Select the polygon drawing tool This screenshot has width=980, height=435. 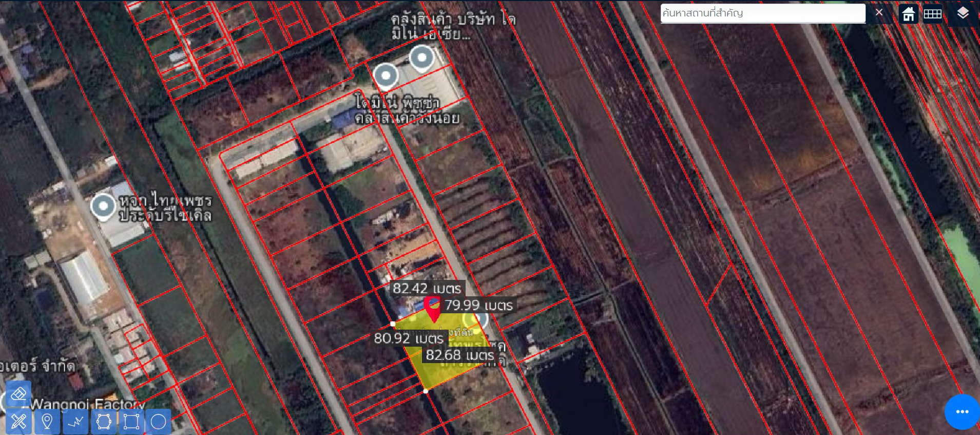(x=104, y=422)
